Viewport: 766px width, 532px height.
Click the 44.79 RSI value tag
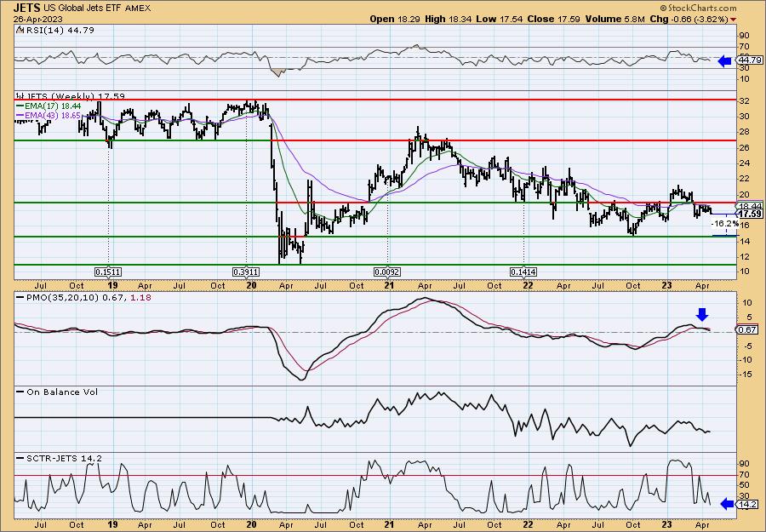pyautogui.click(x=750, y=60)
